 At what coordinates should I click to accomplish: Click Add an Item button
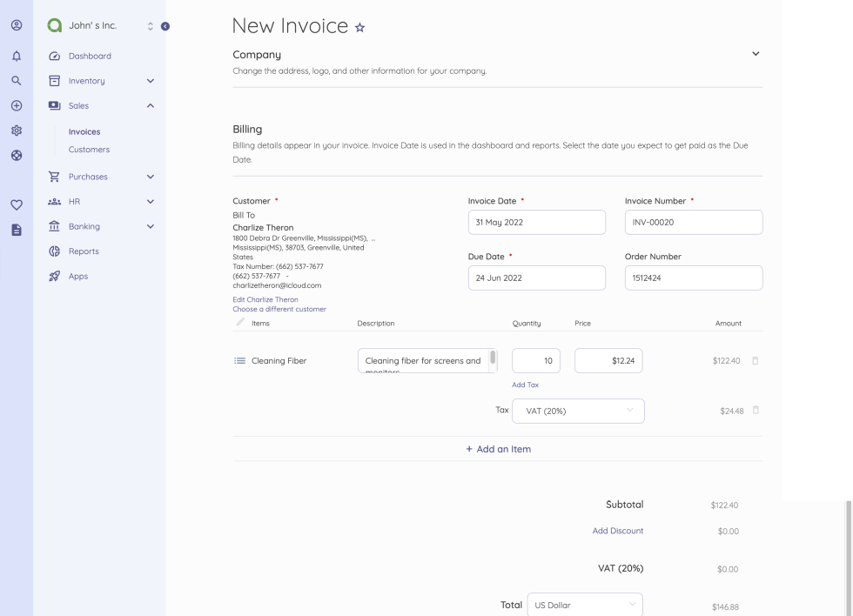pos(498,449)
